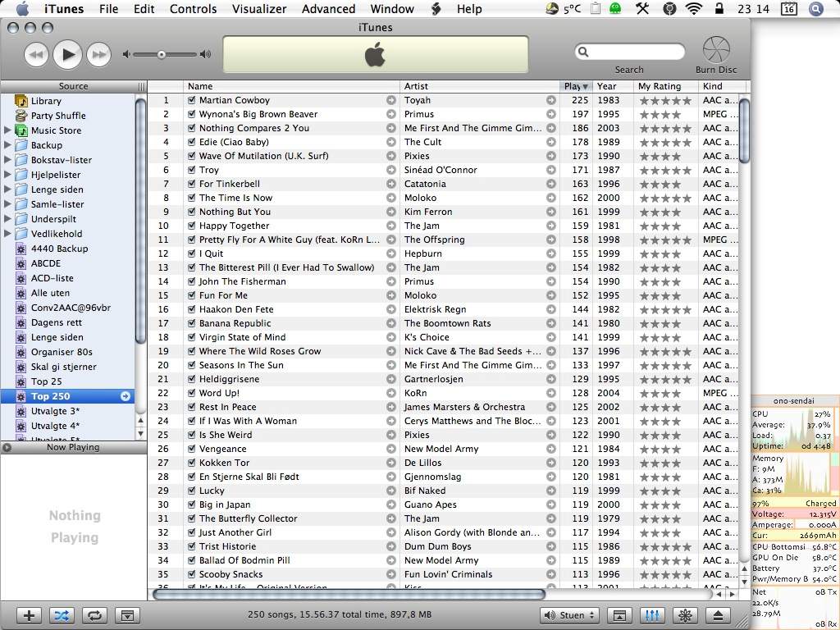Open the Spotlight search icon in menu bar

click(x=815, y=8)
